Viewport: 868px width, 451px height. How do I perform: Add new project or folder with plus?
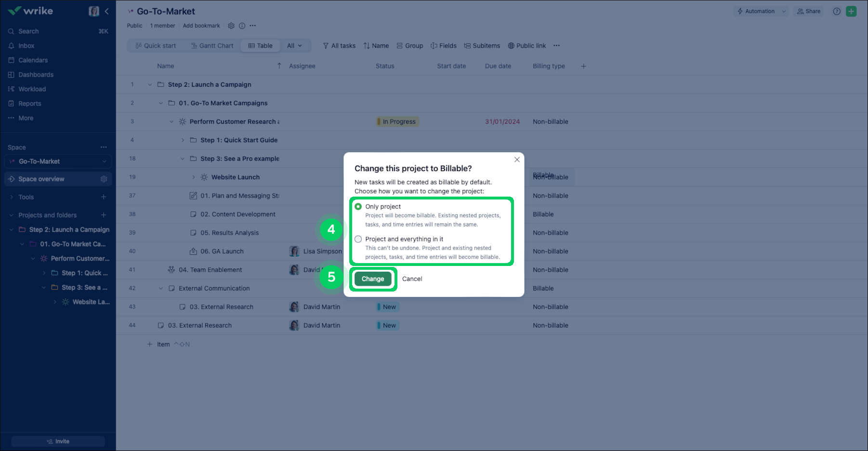tap(104, 215)
